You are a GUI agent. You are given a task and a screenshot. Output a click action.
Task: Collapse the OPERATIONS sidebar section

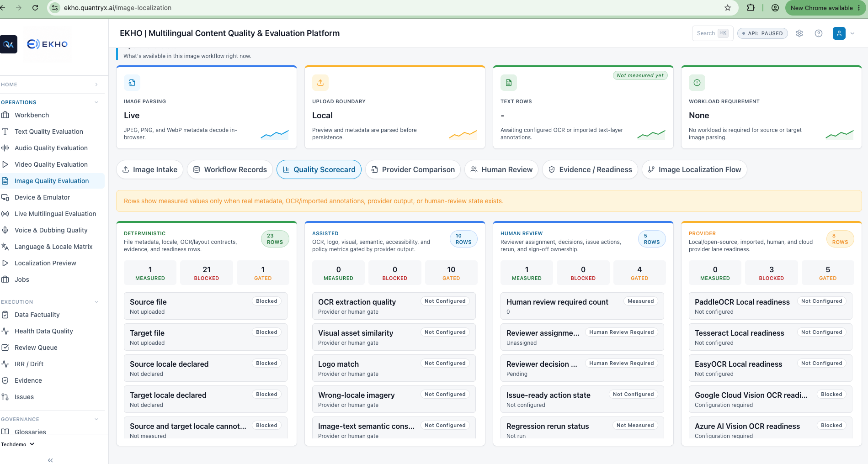49,102
